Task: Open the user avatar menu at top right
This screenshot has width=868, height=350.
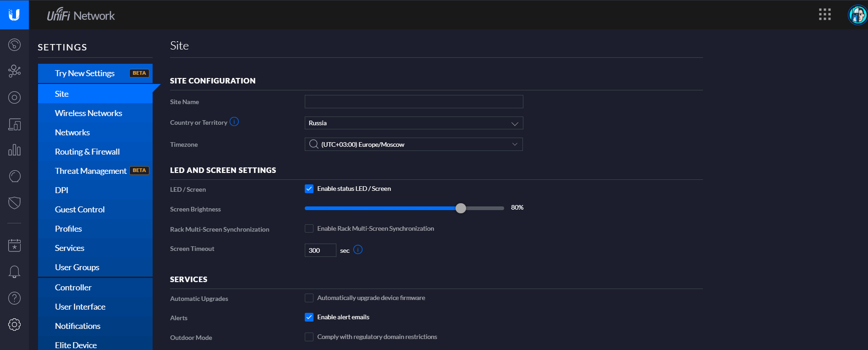Action: click(x=857, y=15)
